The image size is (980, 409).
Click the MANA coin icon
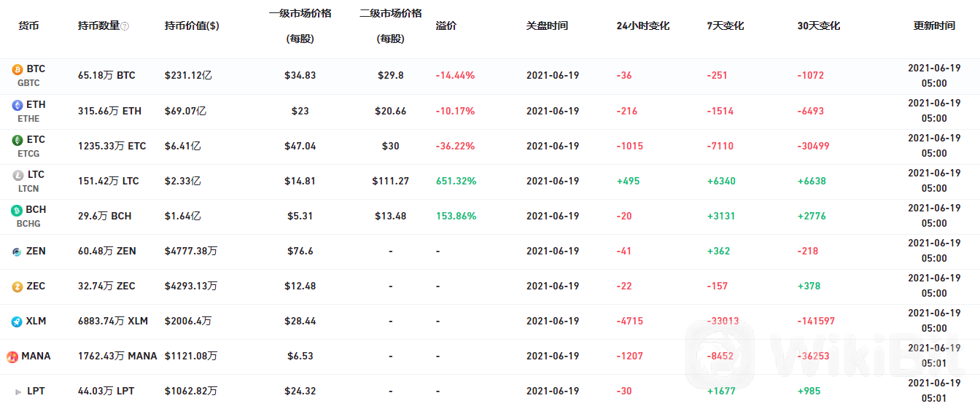pyautogui.click(x=12, y=357)
